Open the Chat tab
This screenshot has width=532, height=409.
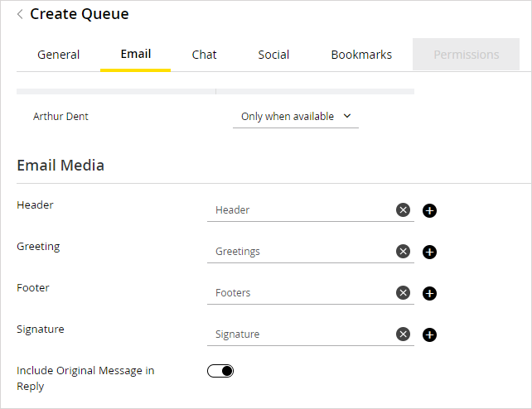pyautogui.click(x=204, y=55)
